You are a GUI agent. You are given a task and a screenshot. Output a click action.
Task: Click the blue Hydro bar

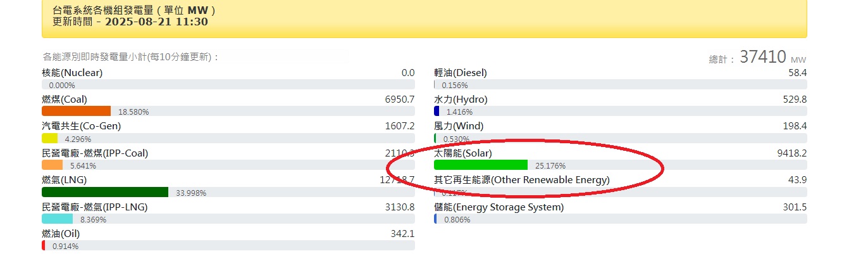[437, 111]
